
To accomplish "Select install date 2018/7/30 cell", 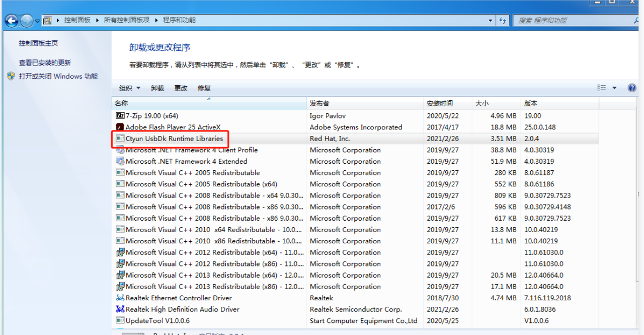I will click(443, 298).
